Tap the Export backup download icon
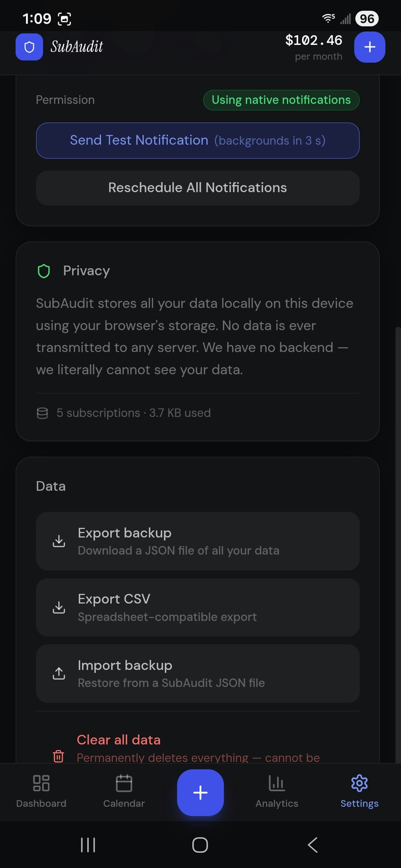Screen dimensions: 401x868 click(59, 542)
